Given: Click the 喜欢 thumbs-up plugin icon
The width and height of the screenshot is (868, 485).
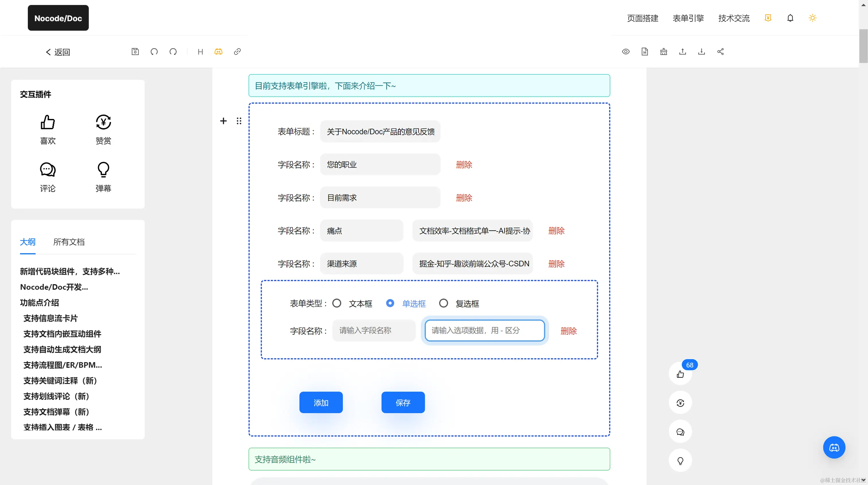Looking at the screenshot, I should pos(48,122).
